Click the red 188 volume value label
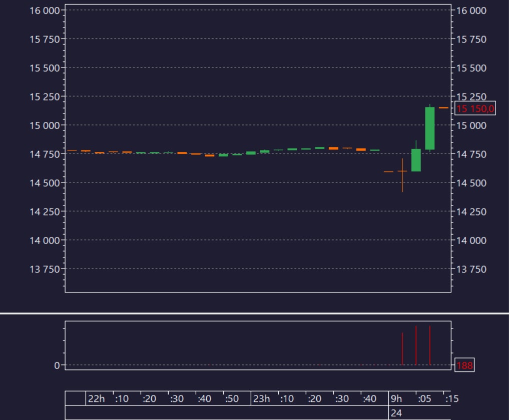The height and width of the screenshot is (420, 509). [464, 365]
